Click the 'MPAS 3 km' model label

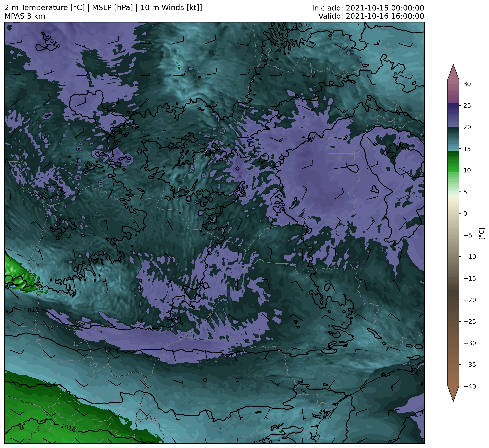[25, 16]
